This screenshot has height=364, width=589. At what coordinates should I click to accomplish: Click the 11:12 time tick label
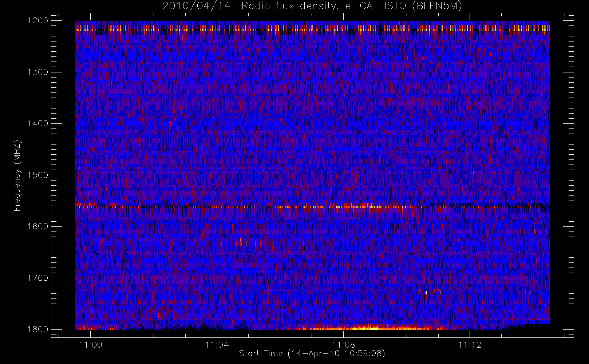(470, 345)
